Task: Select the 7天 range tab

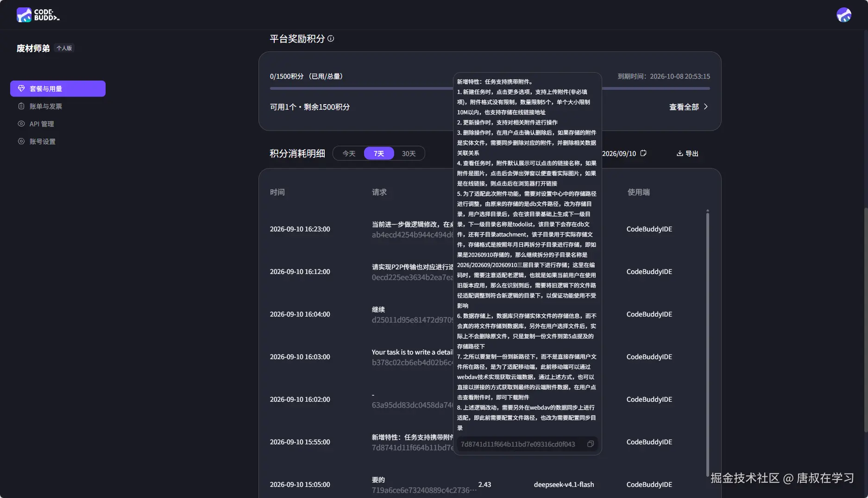Action: 379,153
